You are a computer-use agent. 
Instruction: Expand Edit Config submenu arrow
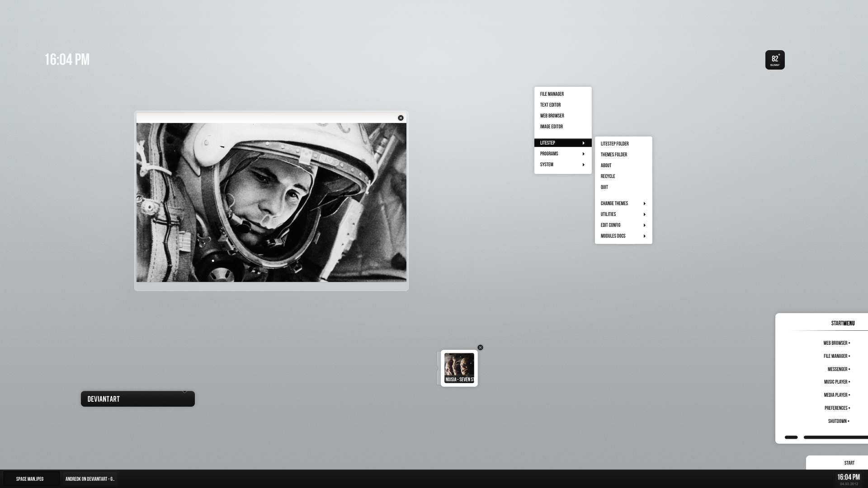pyautogui.click(x=644, y=225)
